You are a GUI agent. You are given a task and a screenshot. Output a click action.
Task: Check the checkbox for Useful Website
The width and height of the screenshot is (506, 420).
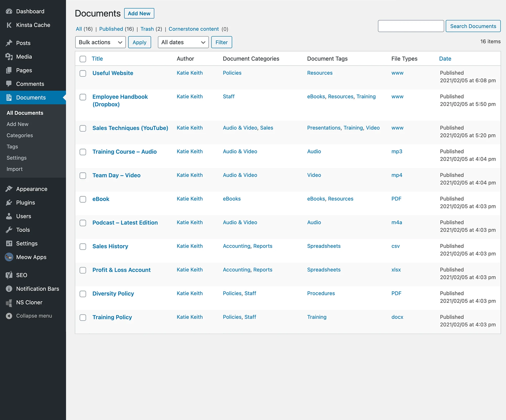pos(83,73)
